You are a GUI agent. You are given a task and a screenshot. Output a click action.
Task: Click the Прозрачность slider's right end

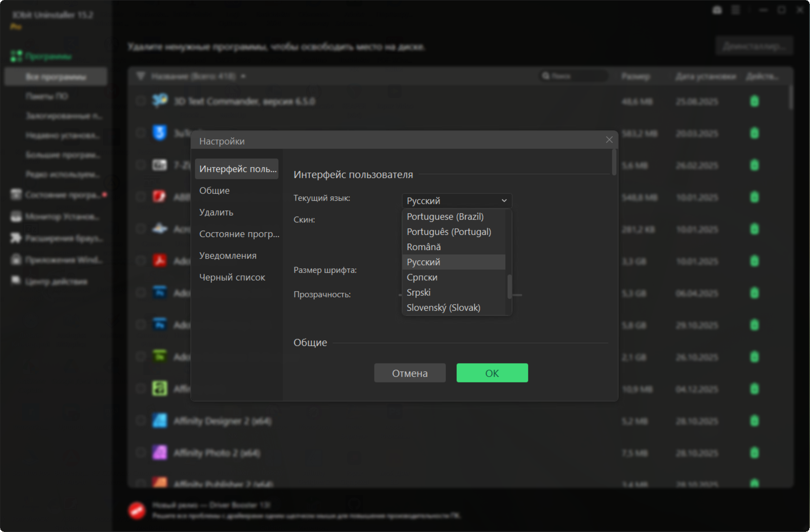tap(520, 295)
